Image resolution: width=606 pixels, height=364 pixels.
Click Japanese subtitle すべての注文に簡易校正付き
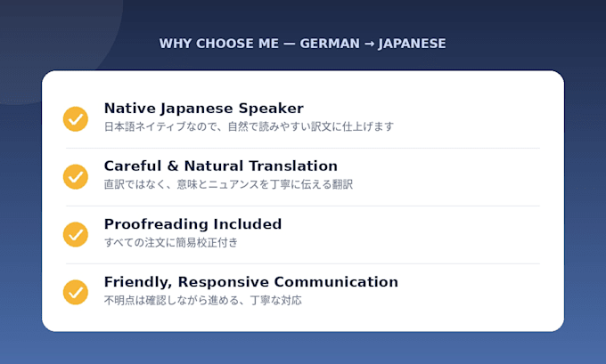point(171,242)
